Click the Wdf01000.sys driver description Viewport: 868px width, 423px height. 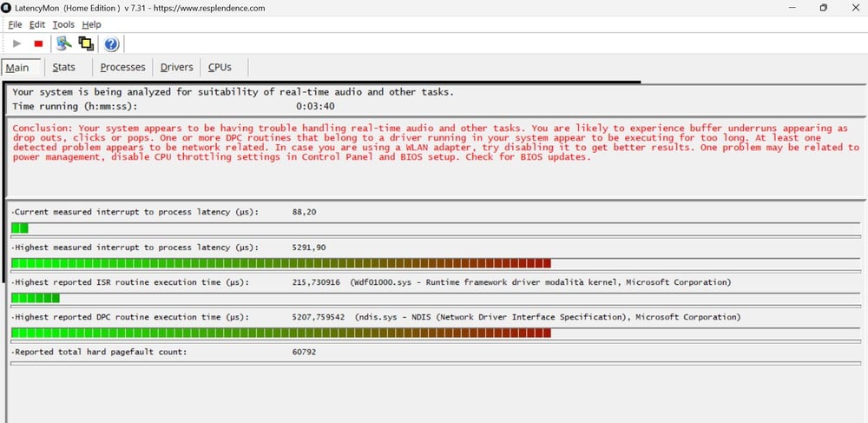[x=540, y=282]
